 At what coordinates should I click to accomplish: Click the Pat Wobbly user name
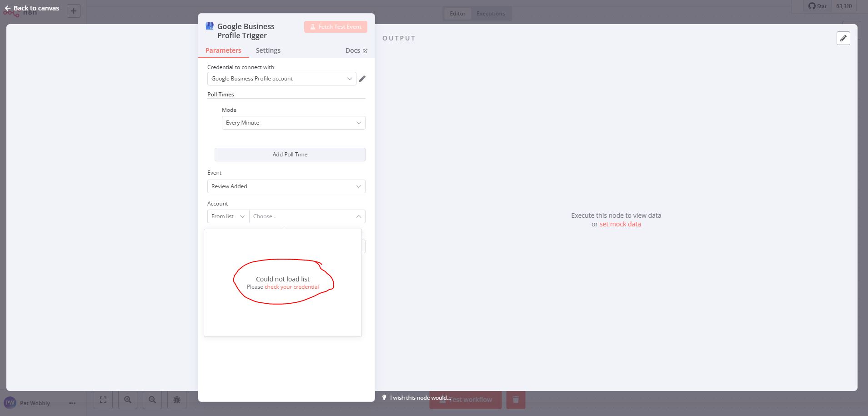(35, 403)
